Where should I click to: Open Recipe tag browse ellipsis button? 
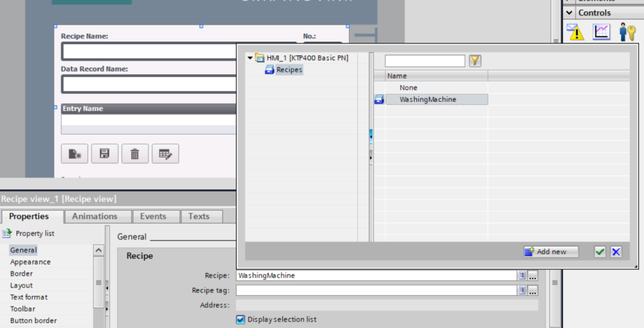[x=533, y=290]
